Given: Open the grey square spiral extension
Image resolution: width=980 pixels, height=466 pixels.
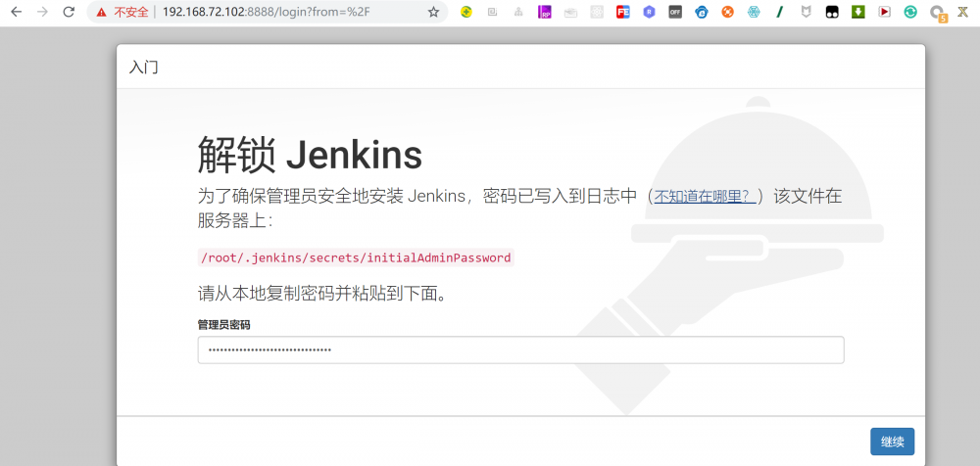Looking at the screenshot, I should click(493, 12).
